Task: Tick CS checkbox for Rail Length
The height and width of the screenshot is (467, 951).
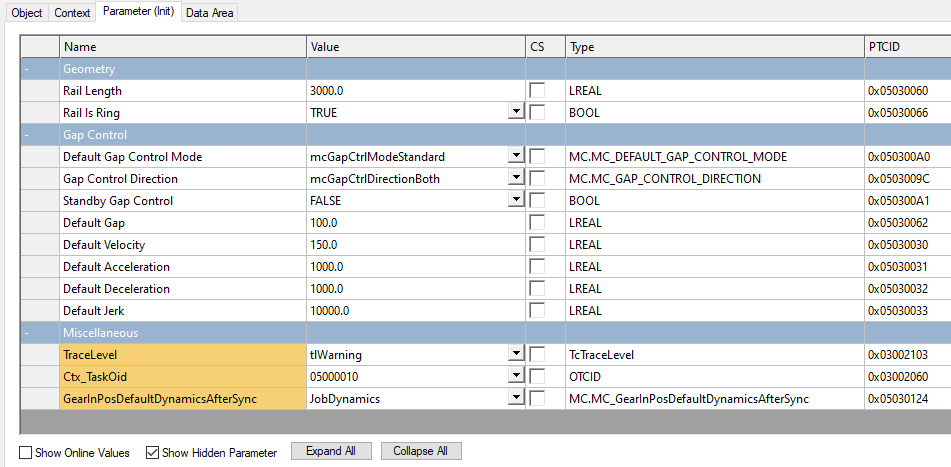Action: pyautogui.click(x=537, y=91)
